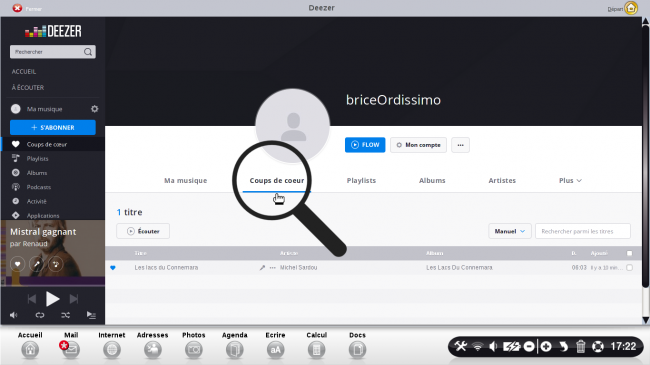Open the Manuel sort dropdown
Viewport: 650px width, 365px height.
point(509,231)
